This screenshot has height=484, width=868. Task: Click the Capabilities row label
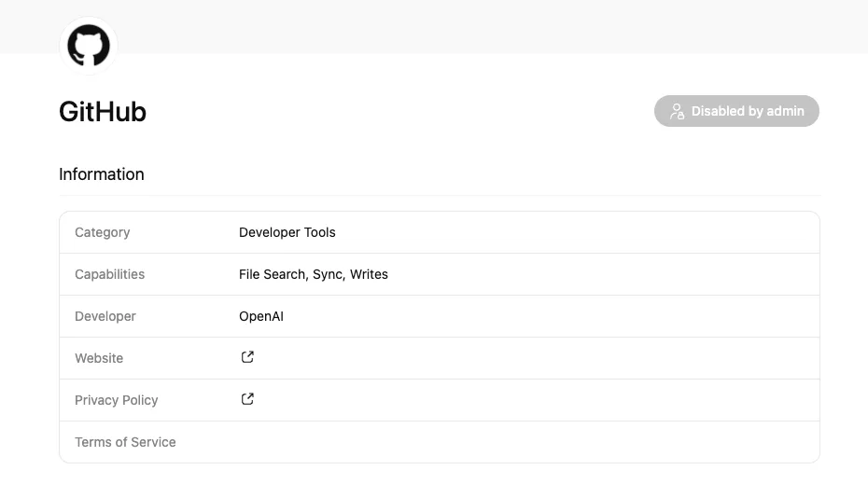pos(109,274)
